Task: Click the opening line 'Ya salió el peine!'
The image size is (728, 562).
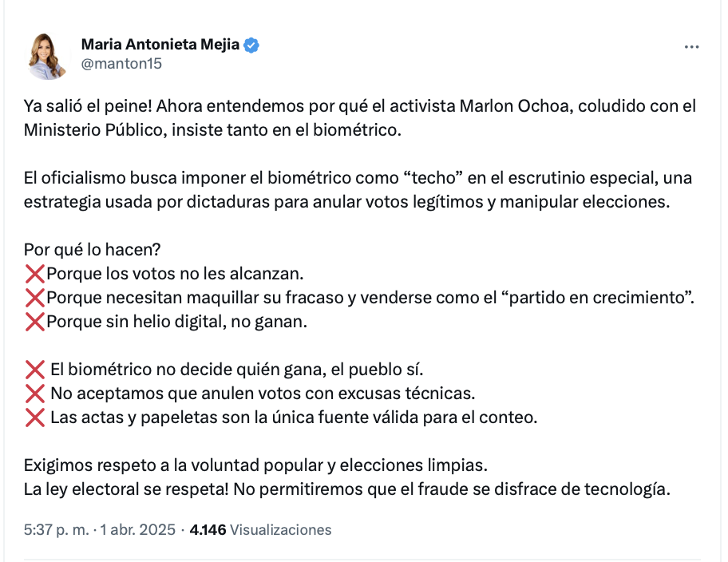Action: click(x=89, y=106)
